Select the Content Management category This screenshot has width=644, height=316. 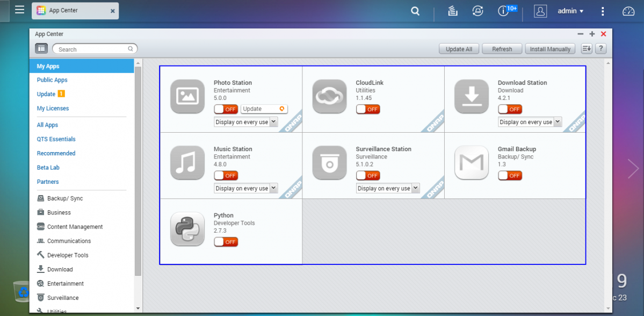point(70,227)
